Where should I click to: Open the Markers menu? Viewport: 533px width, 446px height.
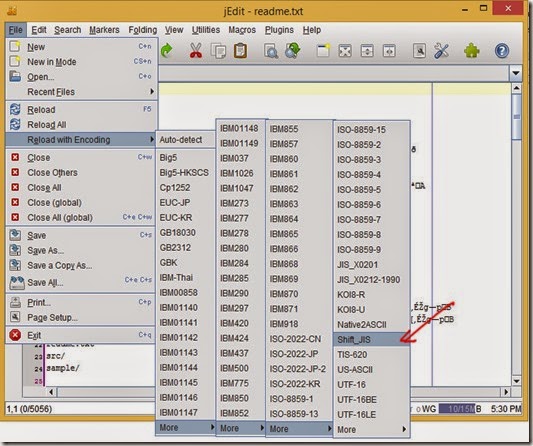pyautogui.click(x=104, y=30)
